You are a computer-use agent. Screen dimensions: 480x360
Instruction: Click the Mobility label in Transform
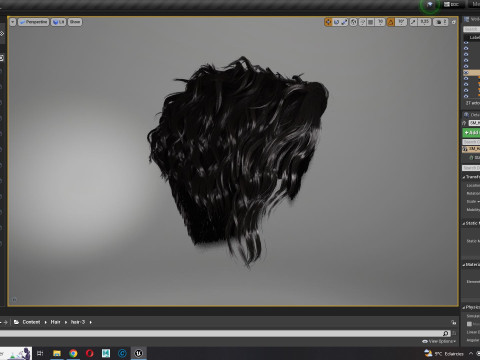(473, 210)
